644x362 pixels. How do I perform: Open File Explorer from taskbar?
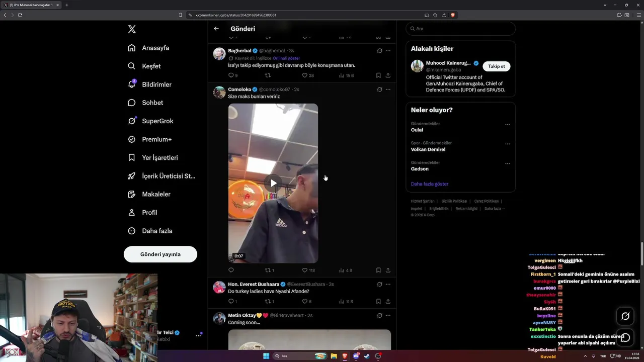[x=334, y=356]
